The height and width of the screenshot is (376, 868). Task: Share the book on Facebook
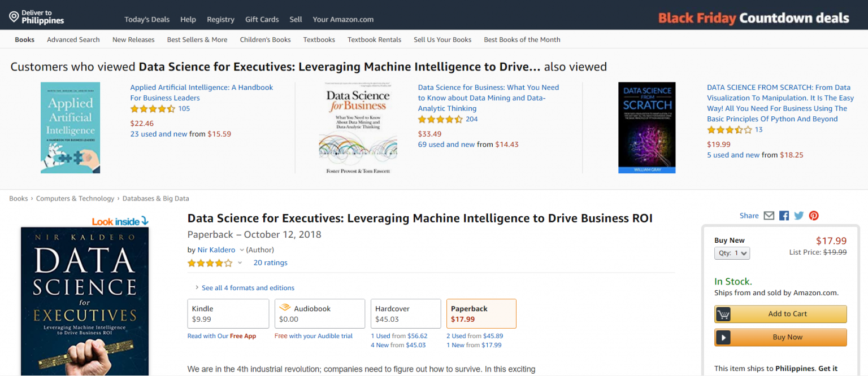(x=784, y=216)
